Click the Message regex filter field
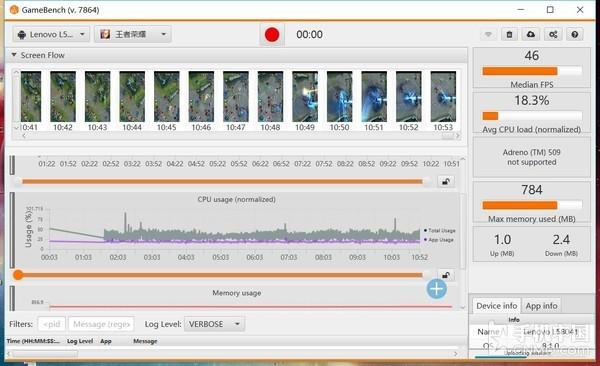Image resolution: width=600 pixels, height=366 pixels. click(101, 324)
